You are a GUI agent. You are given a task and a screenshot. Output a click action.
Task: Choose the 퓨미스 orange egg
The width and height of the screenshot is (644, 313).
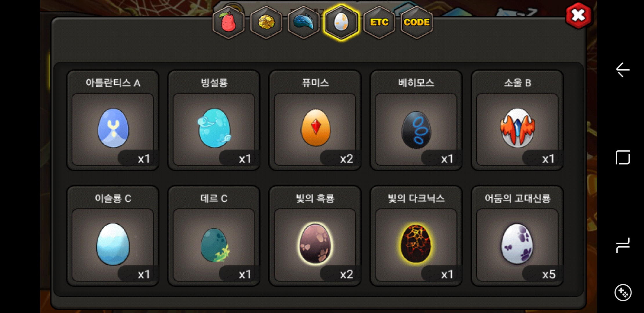click(x=315, y=120)
